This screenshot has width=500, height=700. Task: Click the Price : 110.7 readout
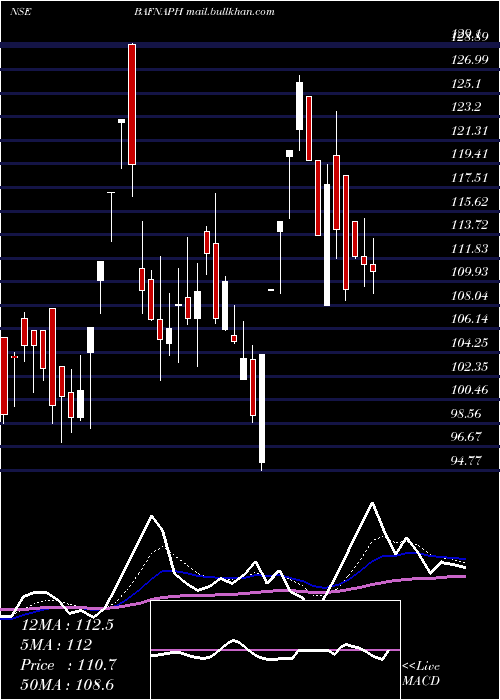point(68,665)
